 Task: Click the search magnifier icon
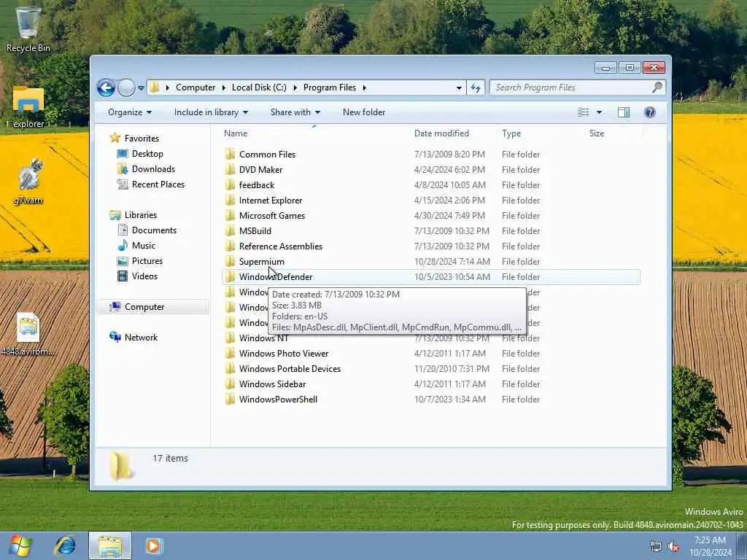(x=657, y=87)
